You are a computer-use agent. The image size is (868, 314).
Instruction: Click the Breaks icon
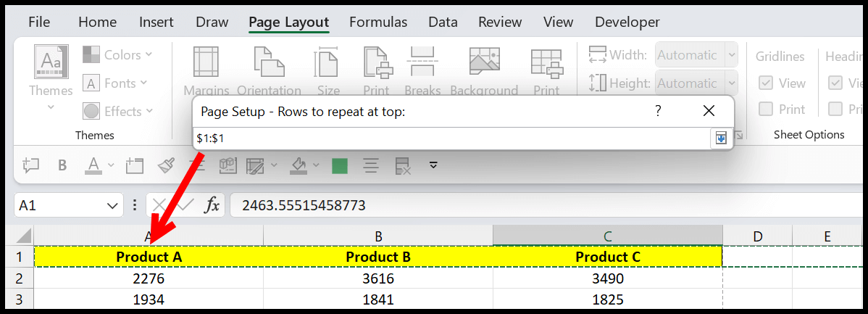(x=422, y=63)
